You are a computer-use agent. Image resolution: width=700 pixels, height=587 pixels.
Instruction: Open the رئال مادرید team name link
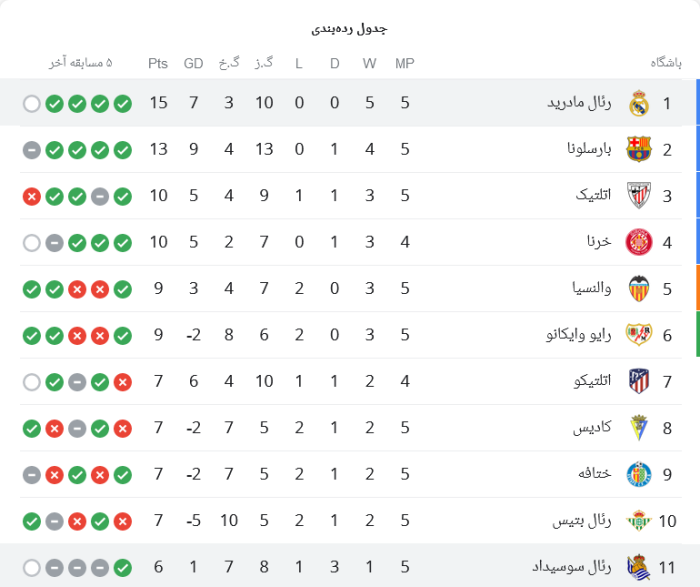point(579,103)
